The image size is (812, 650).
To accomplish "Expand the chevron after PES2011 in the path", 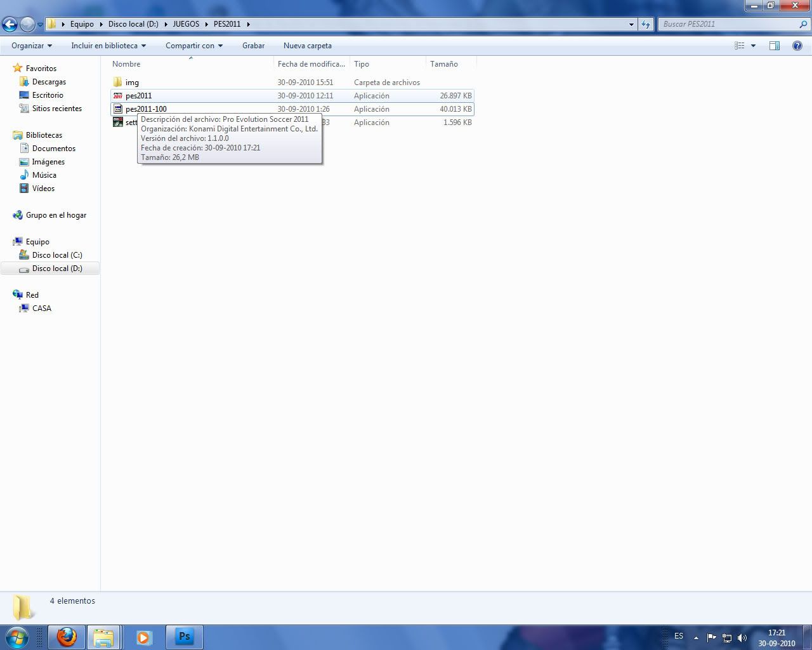I will [248, 24].
